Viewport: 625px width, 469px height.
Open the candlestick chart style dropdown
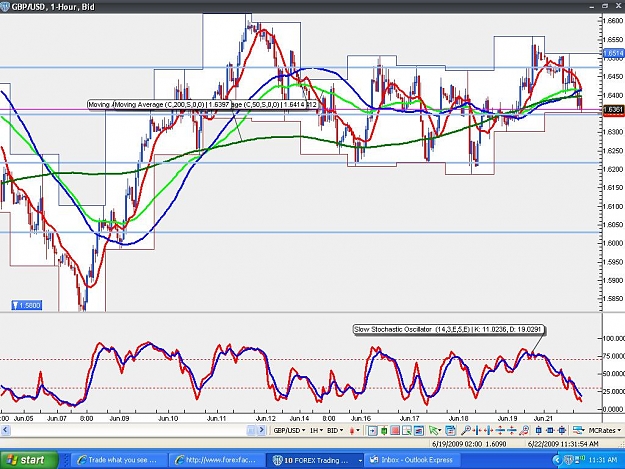pos(354,430)
